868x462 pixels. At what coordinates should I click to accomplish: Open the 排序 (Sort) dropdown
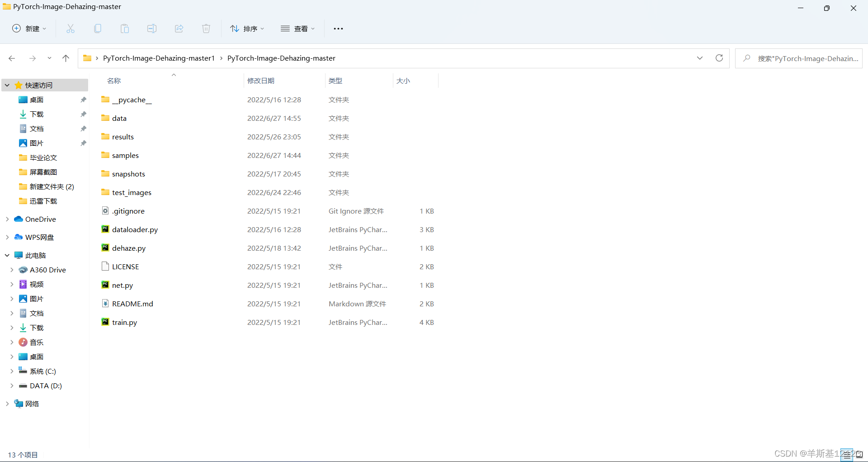tap(247, 29)
